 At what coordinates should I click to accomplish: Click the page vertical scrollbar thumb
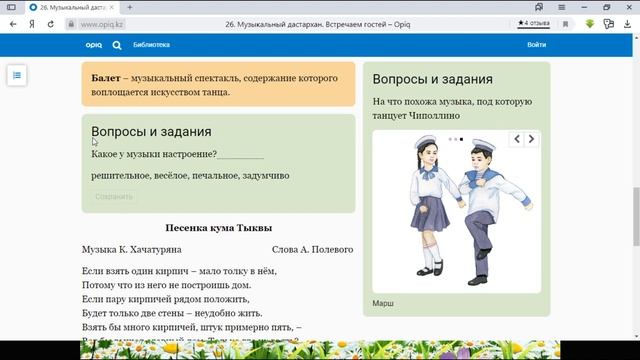pos(636,216)
